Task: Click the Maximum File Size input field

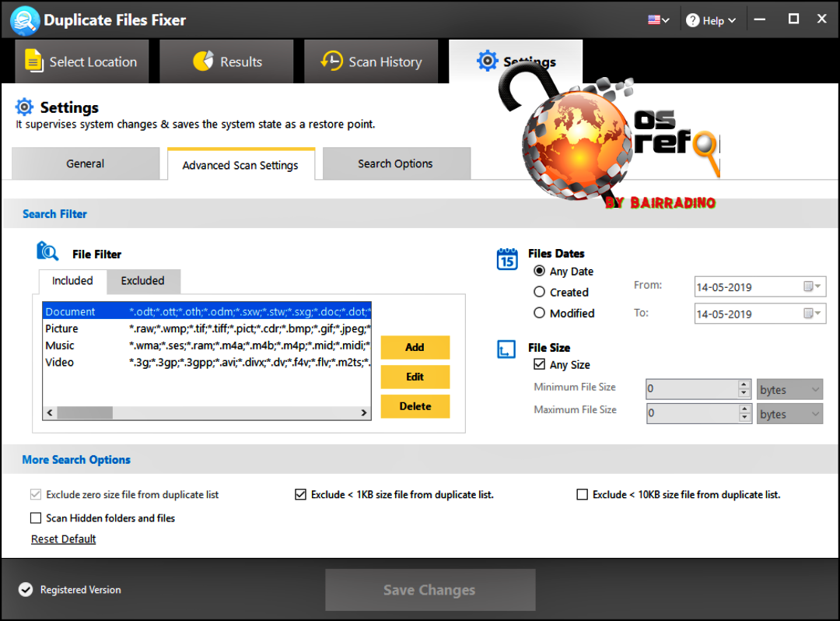Action: (691, 413)
